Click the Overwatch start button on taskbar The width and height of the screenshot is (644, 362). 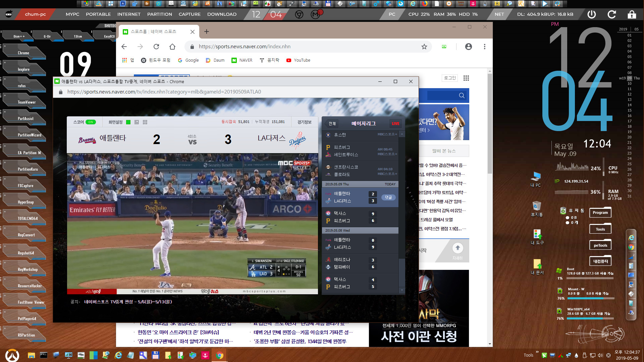click(x=12, y=355)
